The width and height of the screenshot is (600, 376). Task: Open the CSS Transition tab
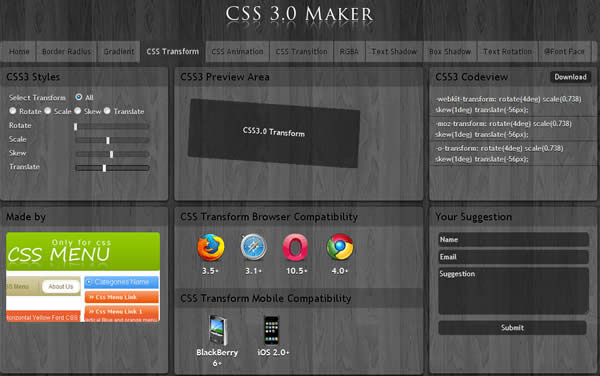point(302,52)
